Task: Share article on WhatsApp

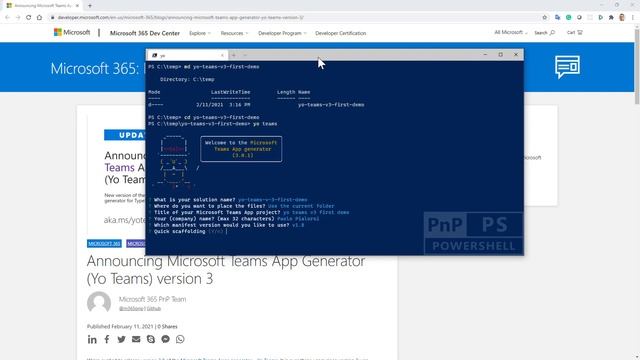Action: (x=180, y=339)
